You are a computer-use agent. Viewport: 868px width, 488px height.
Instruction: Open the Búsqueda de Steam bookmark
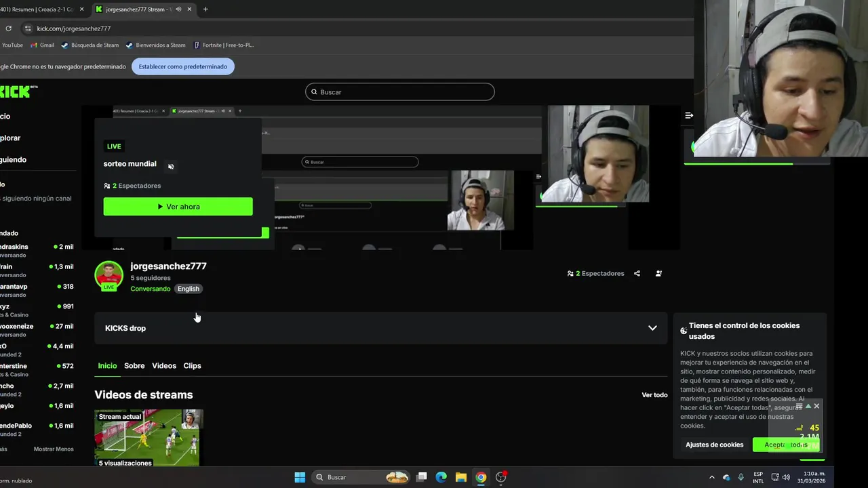pos(90,45)
